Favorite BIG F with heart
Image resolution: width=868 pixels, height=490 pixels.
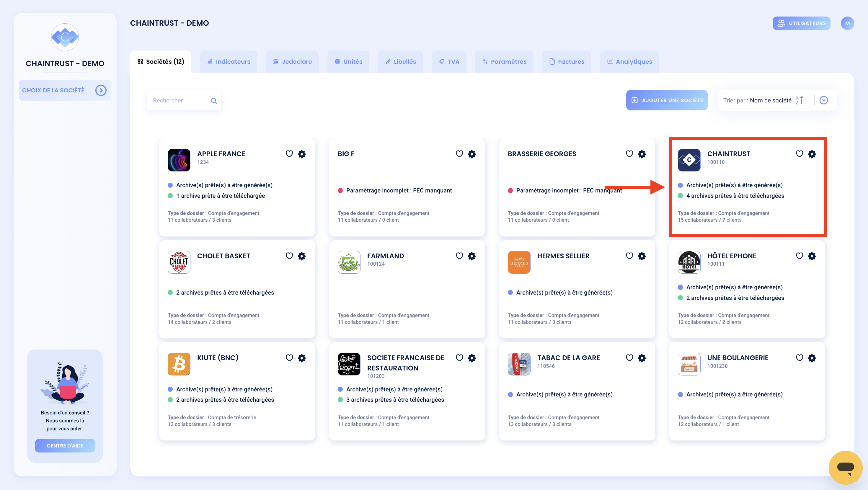(459, 154)
